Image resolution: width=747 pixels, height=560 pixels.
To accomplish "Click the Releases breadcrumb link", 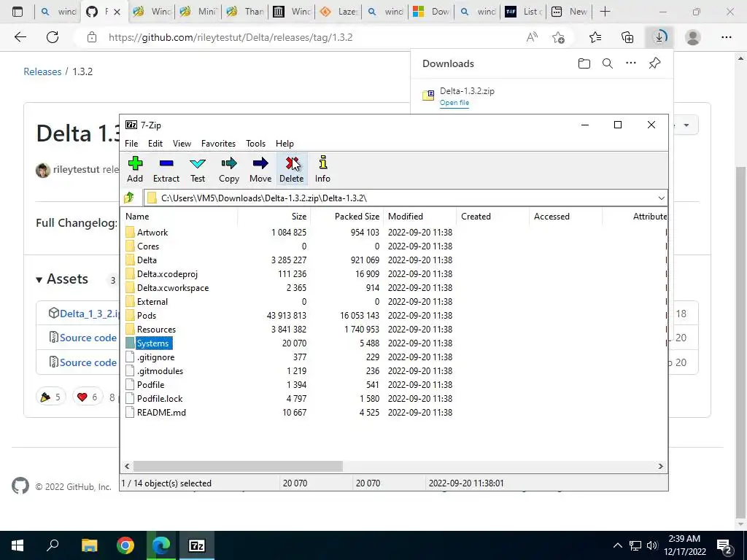I will pos(42,71).
